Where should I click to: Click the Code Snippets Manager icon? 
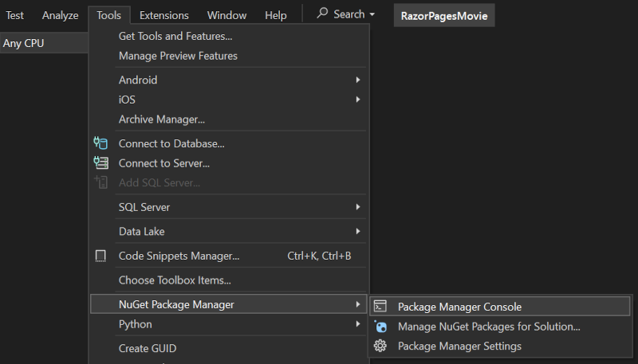100,256
